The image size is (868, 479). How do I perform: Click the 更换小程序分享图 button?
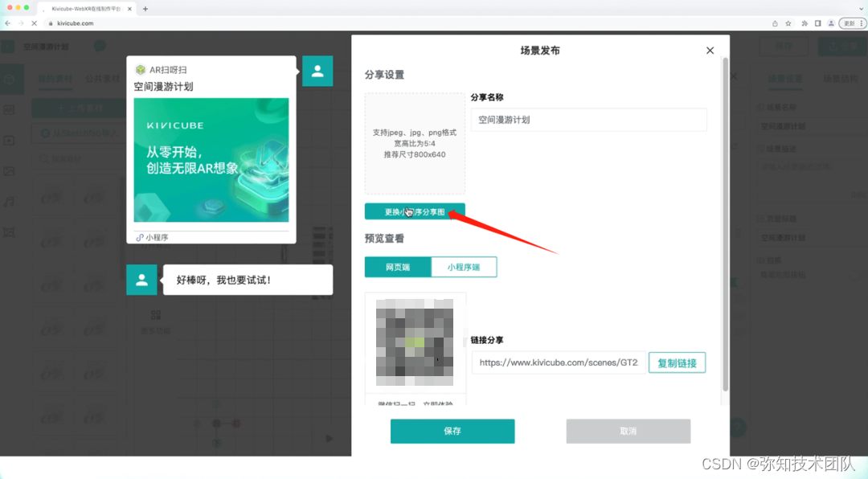point(415,211)
